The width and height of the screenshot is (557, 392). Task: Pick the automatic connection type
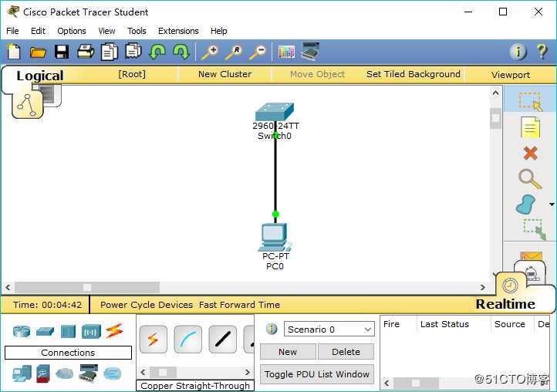pos(153,340)
